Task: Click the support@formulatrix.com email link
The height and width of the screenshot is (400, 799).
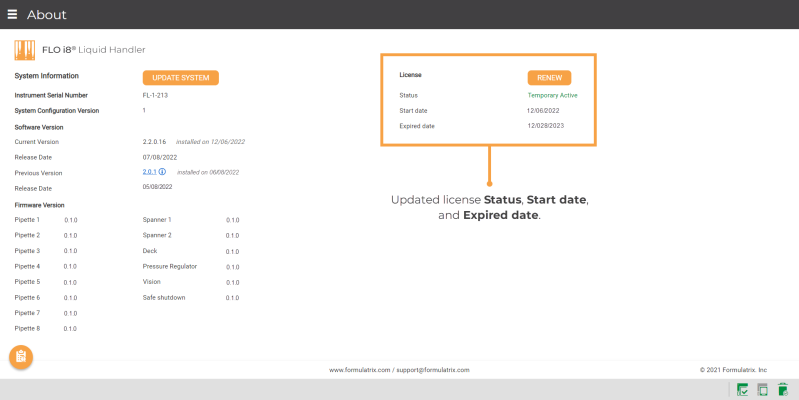Action: coord(432,369)
